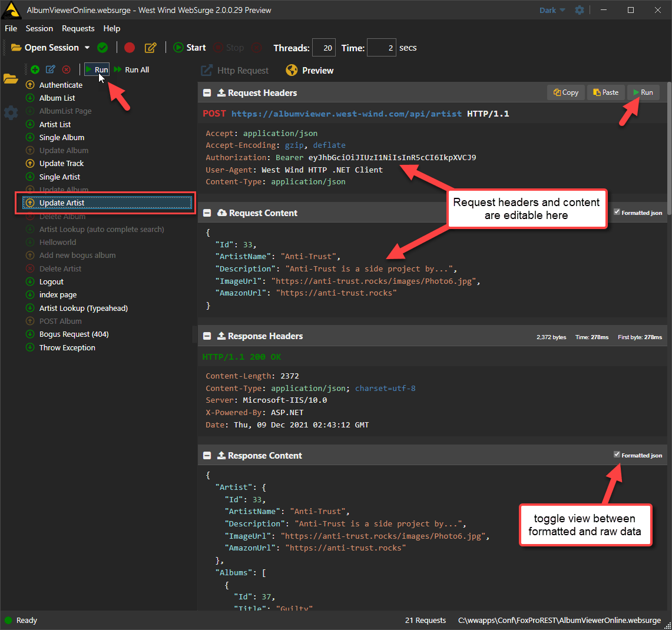Click the Run All button
The width and height of the screenshot is (672, 630).
pyautogui.click(x=131, y=69)
